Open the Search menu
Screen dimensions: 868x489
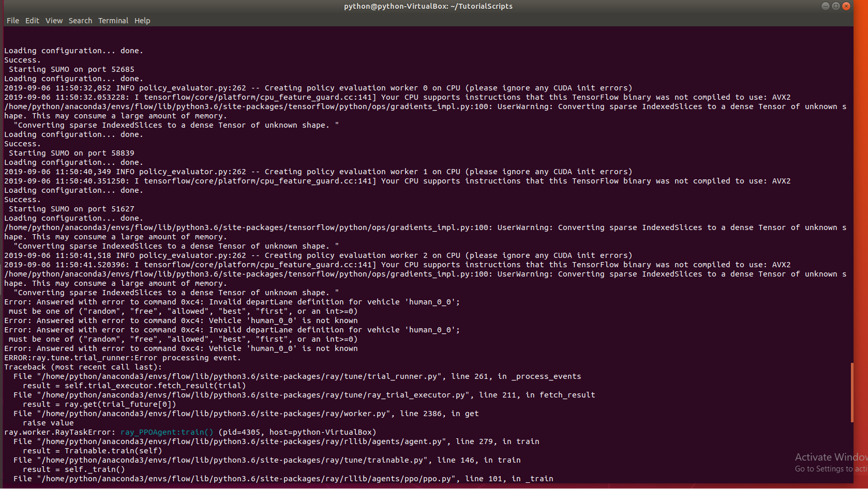[80, 20]
